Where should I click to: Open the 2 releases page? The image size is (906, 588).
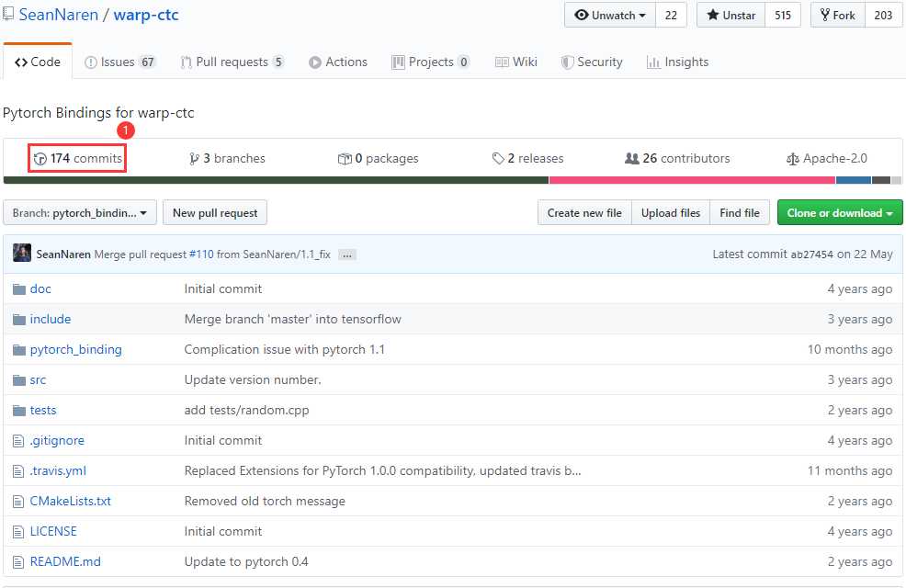[x=527, y=158]
